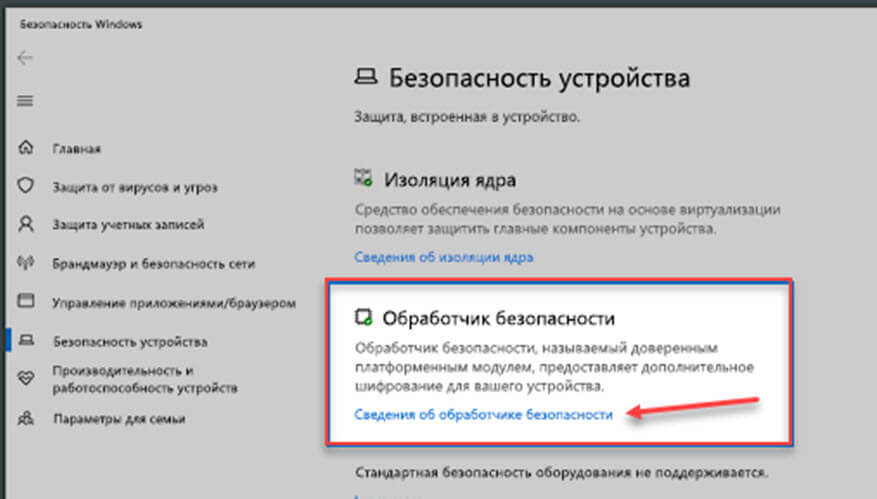This screenshot has height=499, width=877.
Task: Open Защита учетных записей
Action: [128, 225]
